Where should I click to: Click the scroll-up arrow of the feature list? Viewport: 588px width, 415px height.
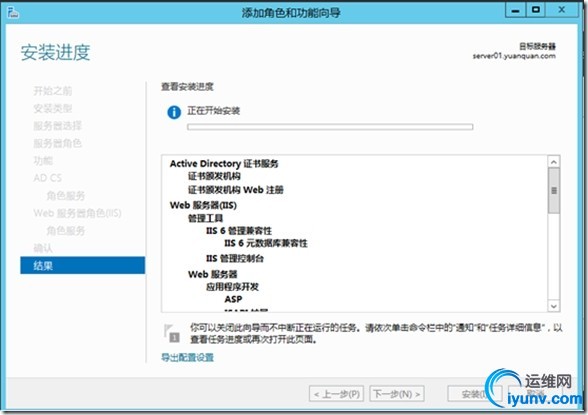(554, 162)
